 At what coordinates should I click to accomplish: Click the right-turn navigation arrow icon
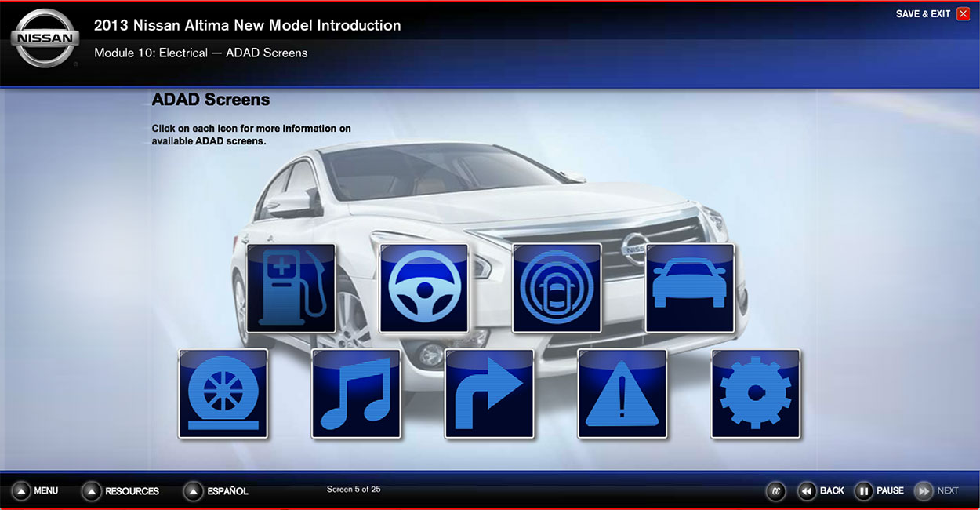(x=489, y=393)
